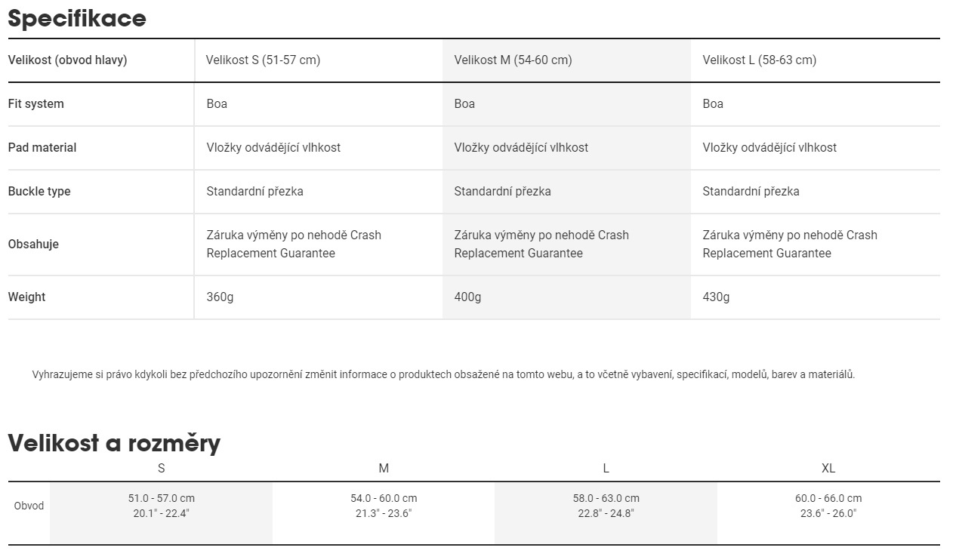Image resolution: width=956 pixels, height=560 pixels.
Task: Select the S column in size chart
Action: coord(162,469)
